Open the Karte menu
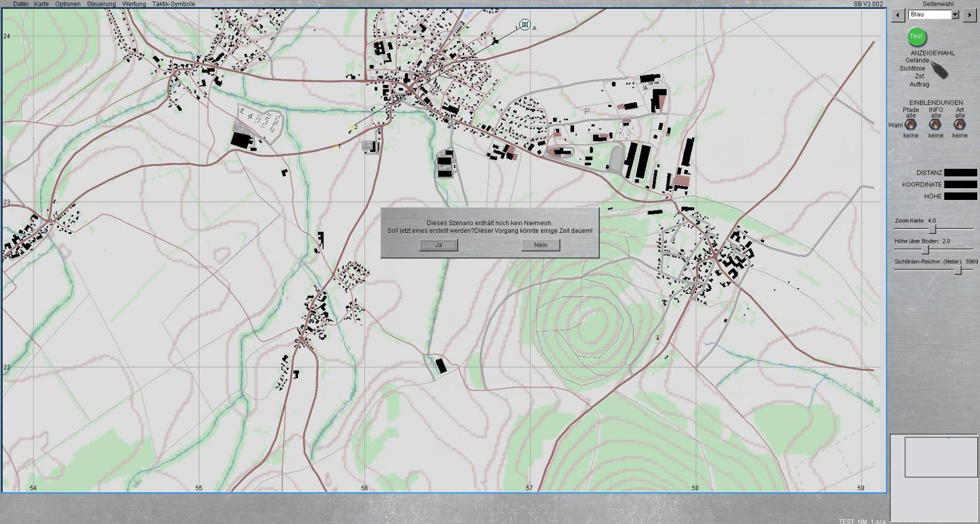The width and height of the screenshot is (980, 524). [41, 4]
